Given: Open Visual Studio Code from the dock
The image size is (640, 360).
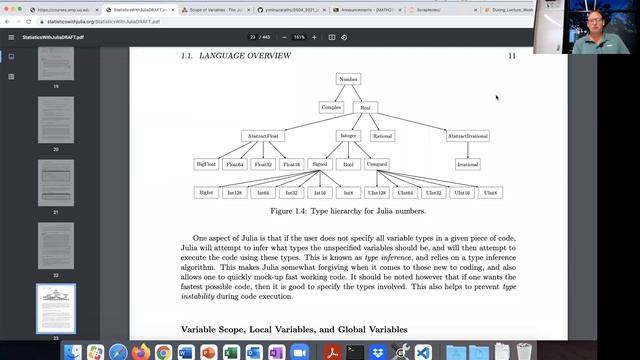Looking at the screenshot, I should coord(423,352).
